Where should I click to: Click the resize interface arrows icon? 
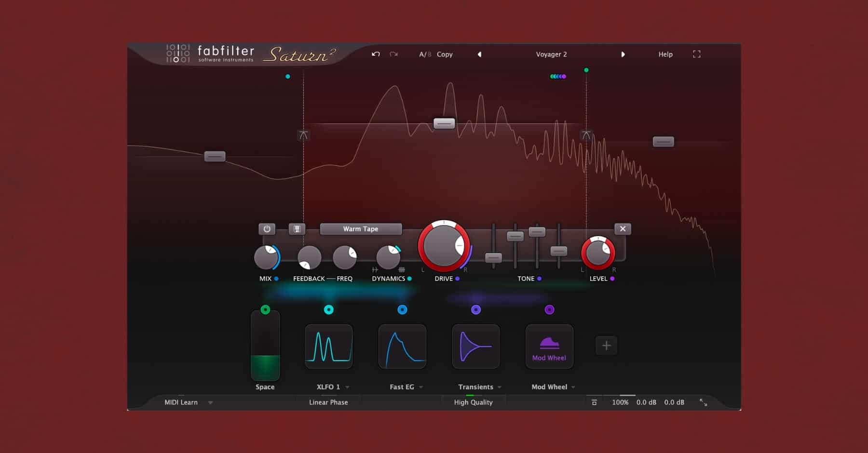[x=704, y=402]
